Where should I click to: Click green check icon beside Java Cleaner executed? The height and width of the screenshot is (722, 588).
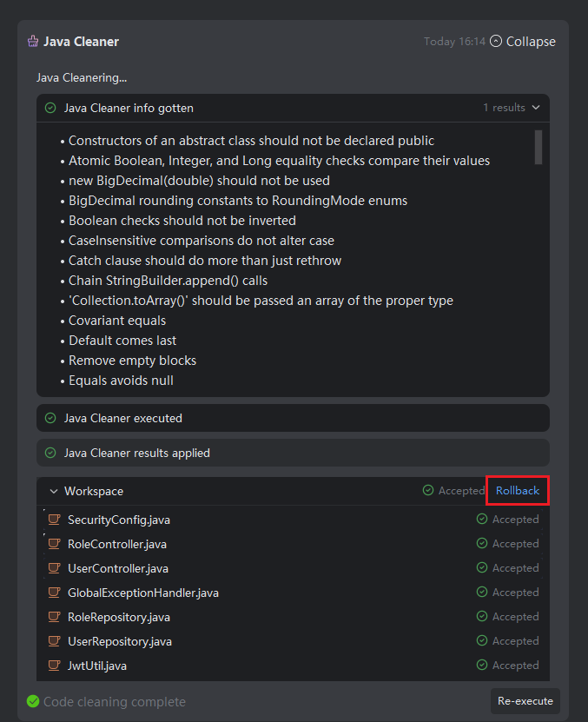click(50, 418)
